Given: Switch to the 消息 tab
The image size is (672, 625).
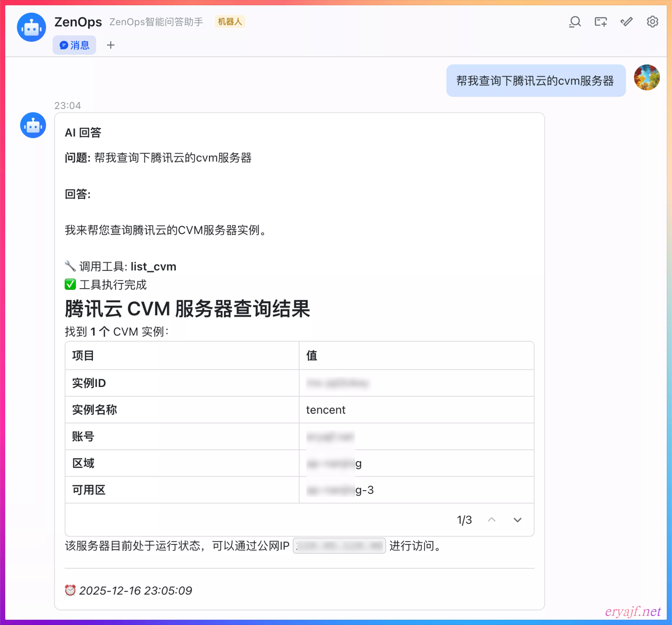Looking at the screenshot, I should (74, 45).
